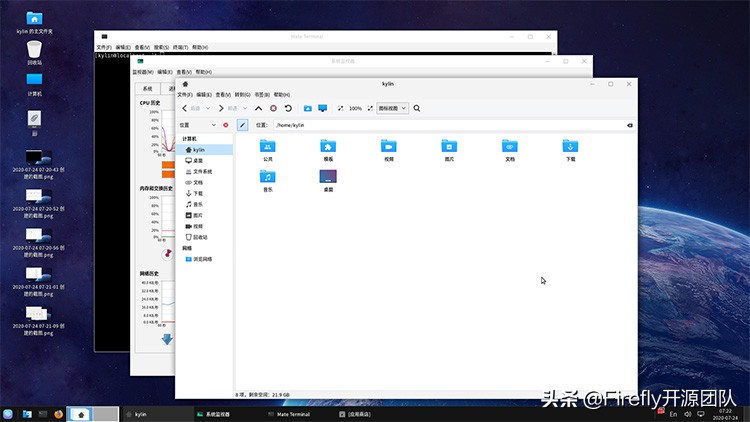
Task: Select 视频 in the sidebar
Action: [204, 226]
